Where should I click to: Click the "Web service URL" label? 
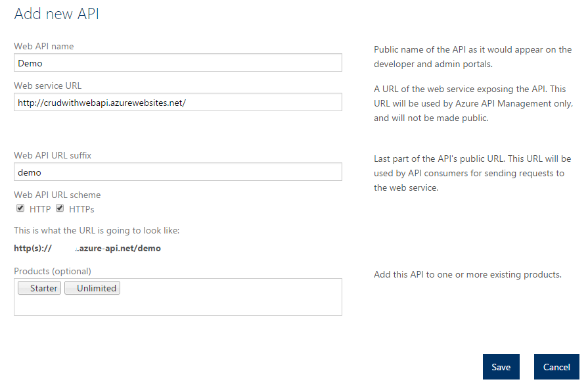tap(48, 86)
